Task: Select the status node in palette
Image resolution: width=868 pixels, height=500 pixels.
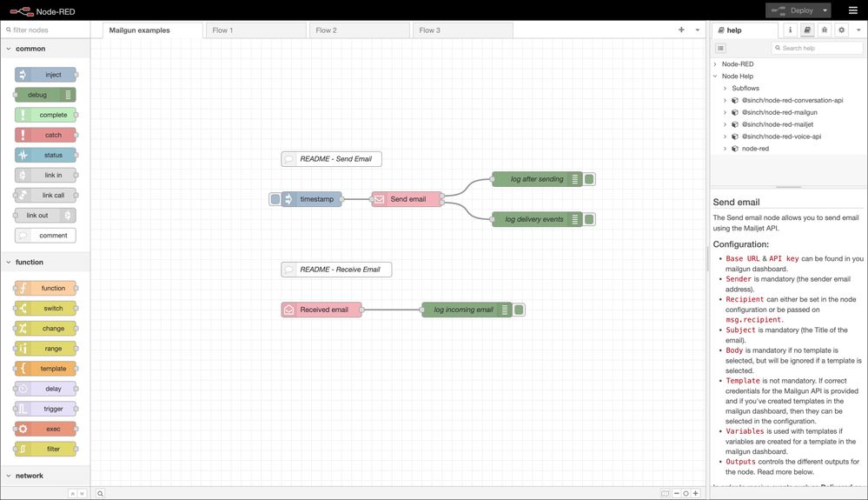Action: click(x=46, y=155)
